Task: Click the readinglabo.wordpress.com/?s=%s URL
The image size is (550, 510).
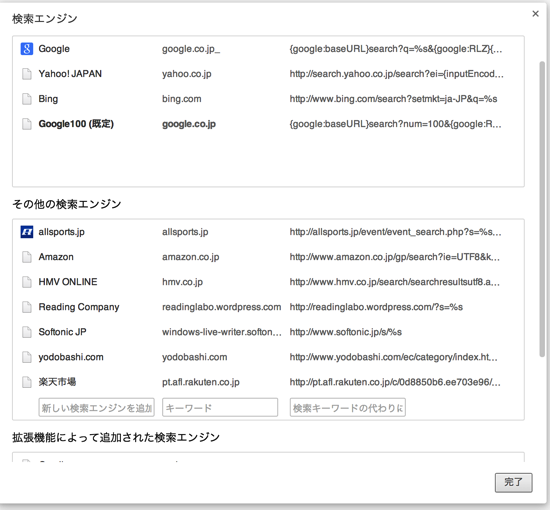Action: pyautogui.click(x=376, y=307)
